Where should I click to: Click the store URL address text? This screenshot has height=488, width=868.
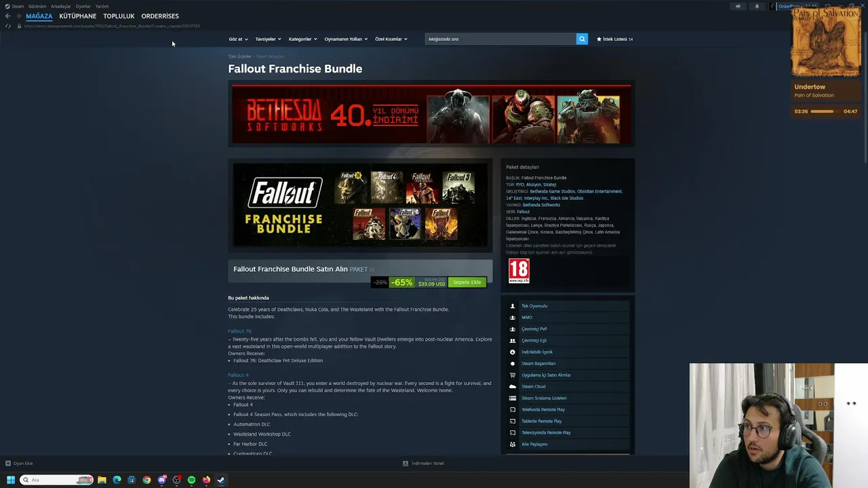112,26
